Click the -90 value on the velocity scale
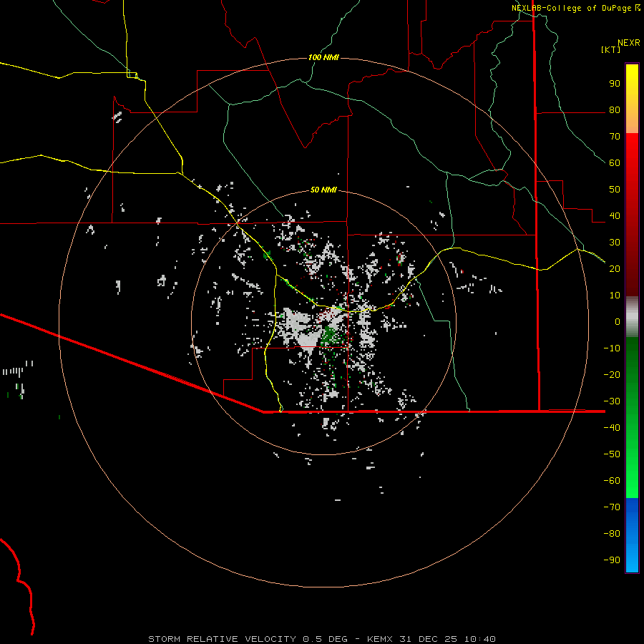The height and width of the screenshot is (644, 644). pyautogui.click(x=612, y=560)
